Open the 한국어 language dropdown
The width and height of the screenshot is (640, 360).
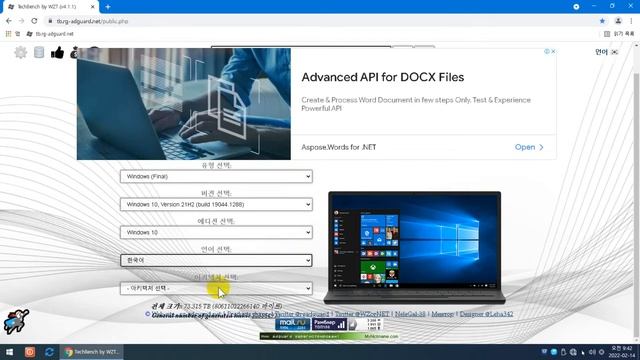pos(216,260)
